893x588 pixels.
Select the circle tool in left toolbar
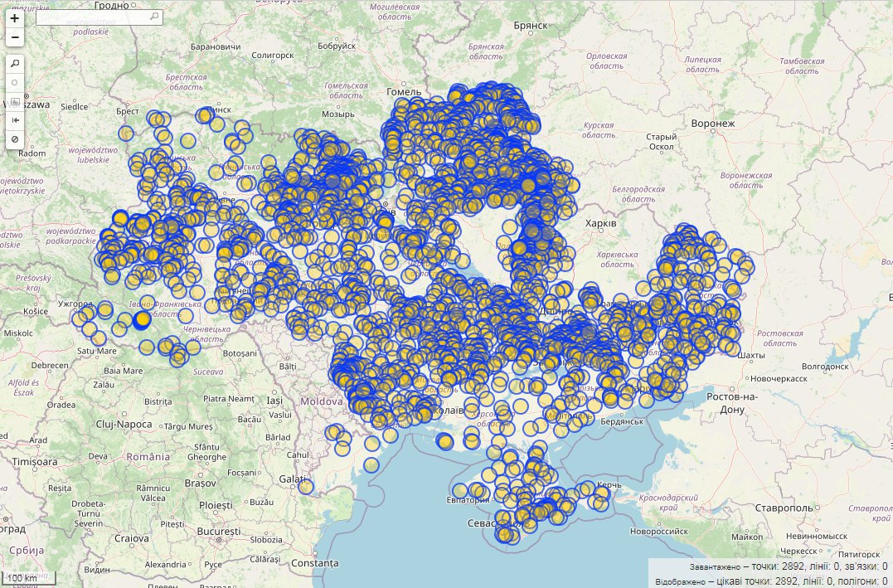point(15,83)
